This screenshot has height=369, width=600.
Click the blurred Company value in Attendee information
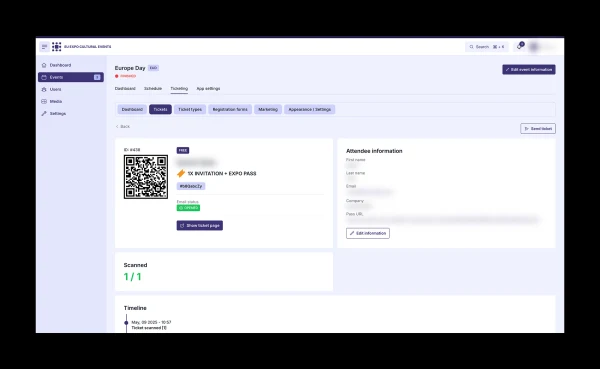point(359,206)
